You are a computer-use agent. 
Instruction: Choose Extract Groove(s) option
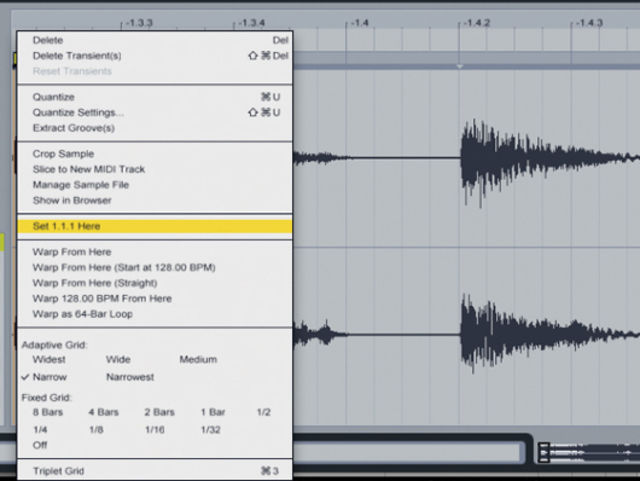click(x=155, y=128)
